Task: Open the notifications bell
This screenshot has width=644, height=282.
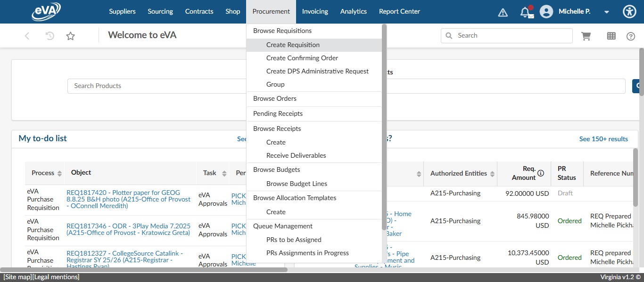Action: (x=525, y=12)
